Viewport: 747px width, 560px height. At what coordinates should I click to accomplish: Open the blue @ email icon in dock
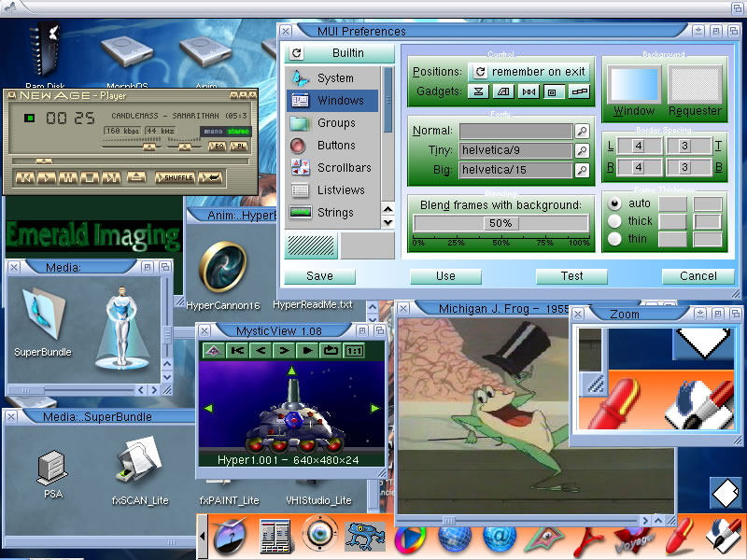(x=500, y=538)
